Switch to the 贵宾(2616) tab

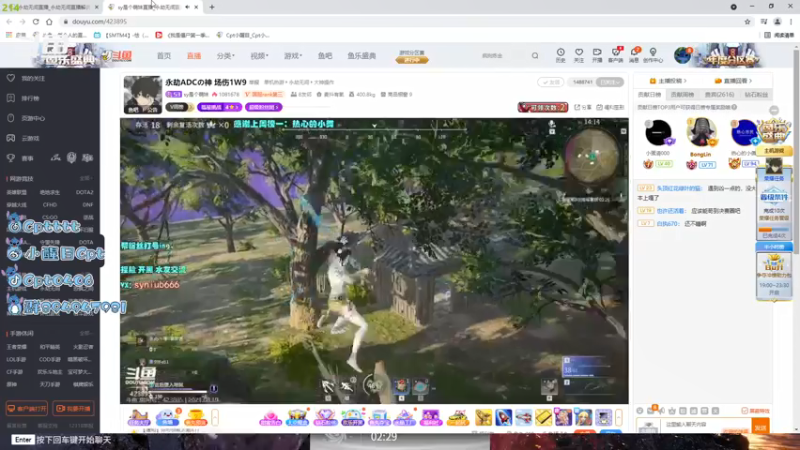tap(719, 94)
